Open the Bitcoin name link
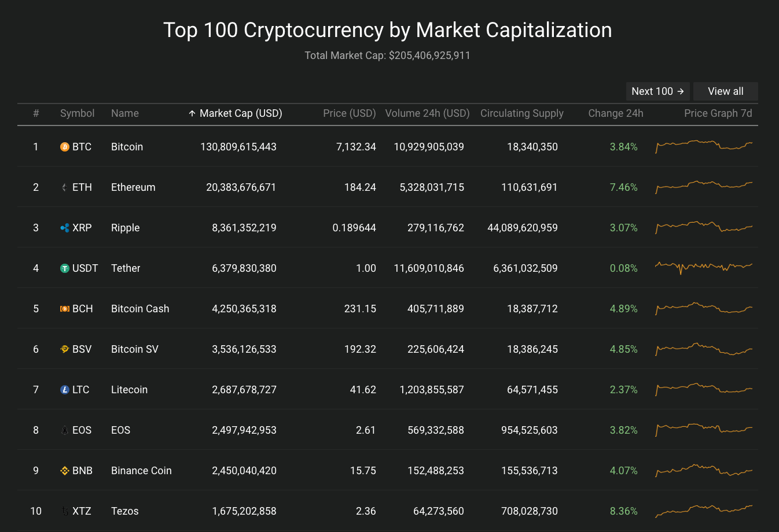 point(127,147)
